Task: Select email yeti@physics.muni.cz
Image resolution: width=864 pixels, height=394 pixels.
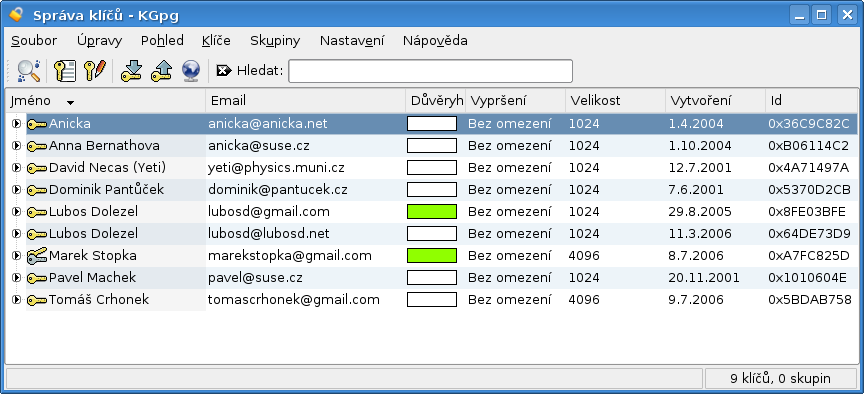Action: pos(277,168)
